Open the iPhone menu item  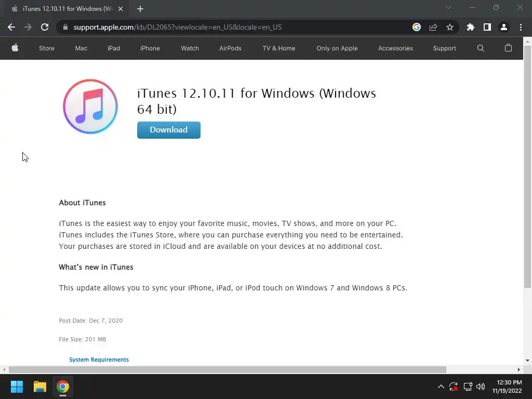pyautogui.click(x=150, y=48)
